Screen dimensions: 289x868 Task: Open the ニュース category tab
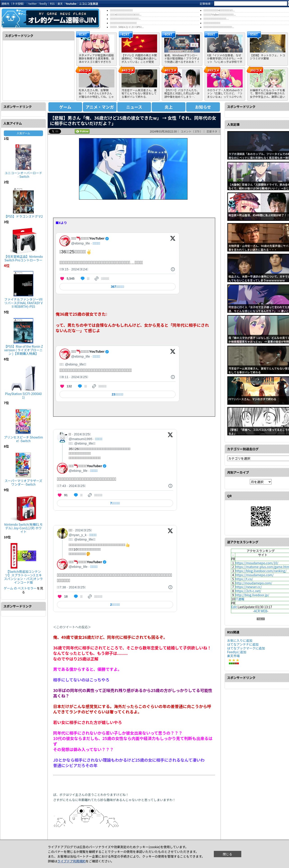tap(134, 107)
